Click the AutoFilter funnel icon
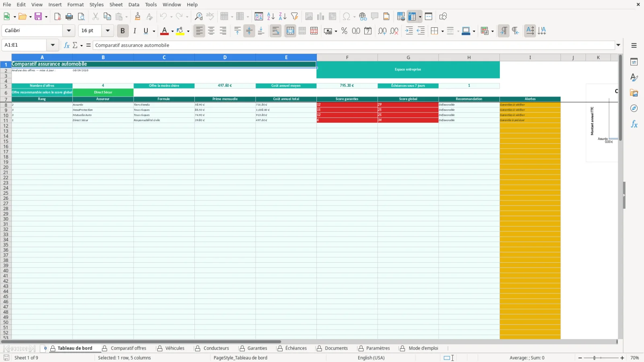644x362 pixels. click(x=295, y=16)
